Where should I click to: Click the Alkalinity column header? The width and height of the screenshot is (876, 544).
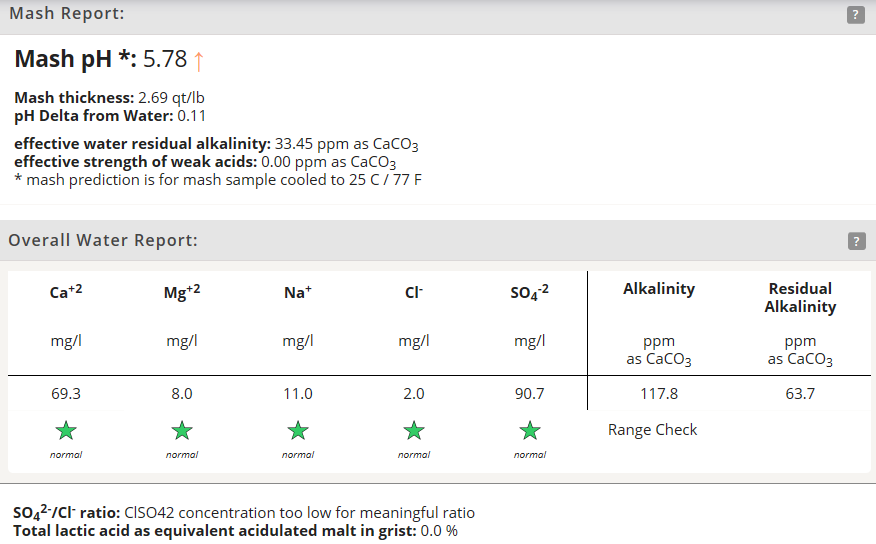pyautogui.click(x=659, y=289)
